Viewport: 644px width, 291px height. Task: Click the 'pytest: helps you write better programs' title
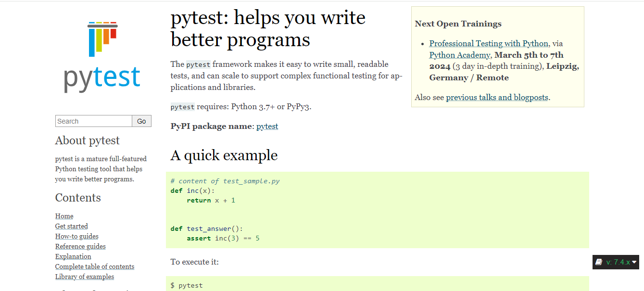[x=268, y=29]
